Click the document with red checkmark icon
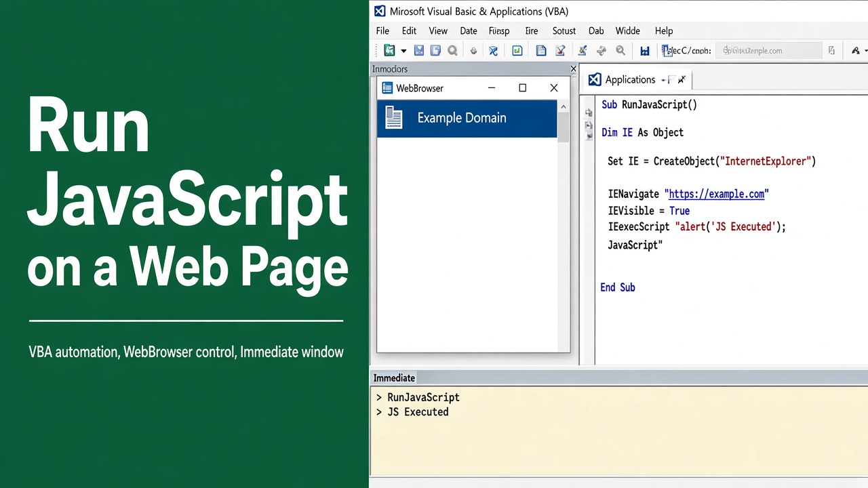Viewport: 868px width, 488px height. pyautogui.click(x=560, y=50)
